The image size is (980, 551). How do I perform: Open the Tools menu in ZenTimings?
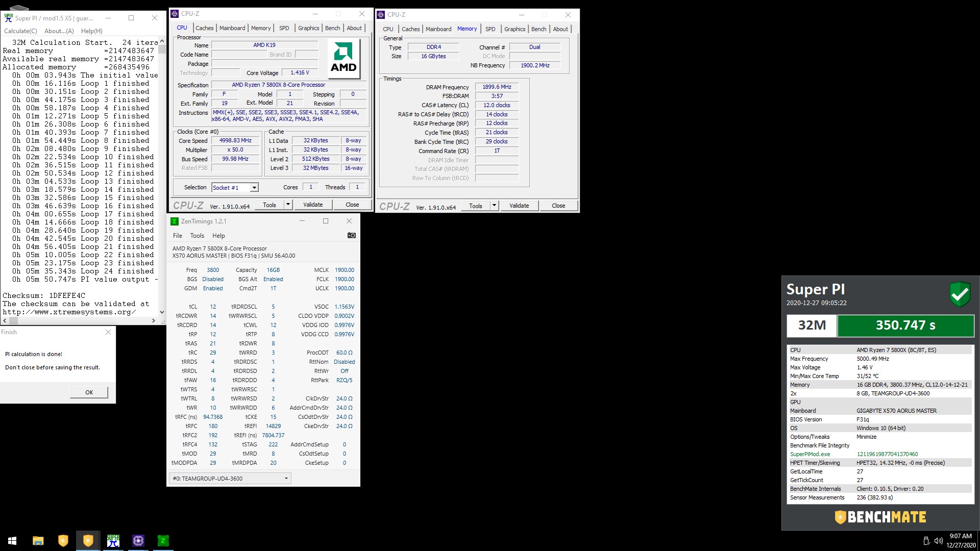[197, 236]
